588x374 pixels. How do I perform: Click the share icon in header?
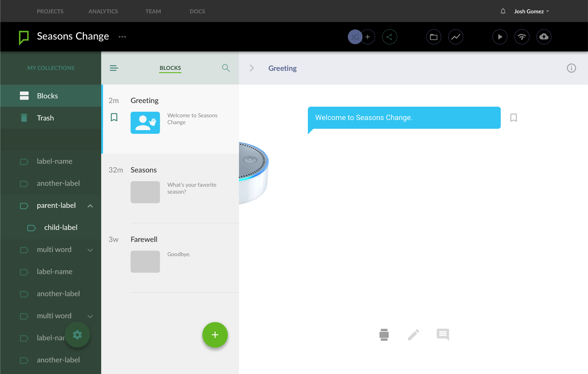tap(389, 37)
